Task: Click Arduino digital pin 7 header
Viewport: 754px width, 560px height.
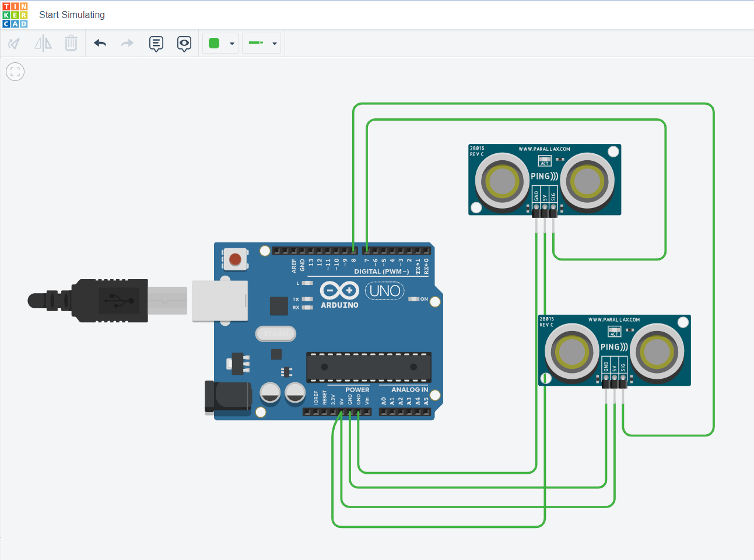Action: tap(367, 251)
